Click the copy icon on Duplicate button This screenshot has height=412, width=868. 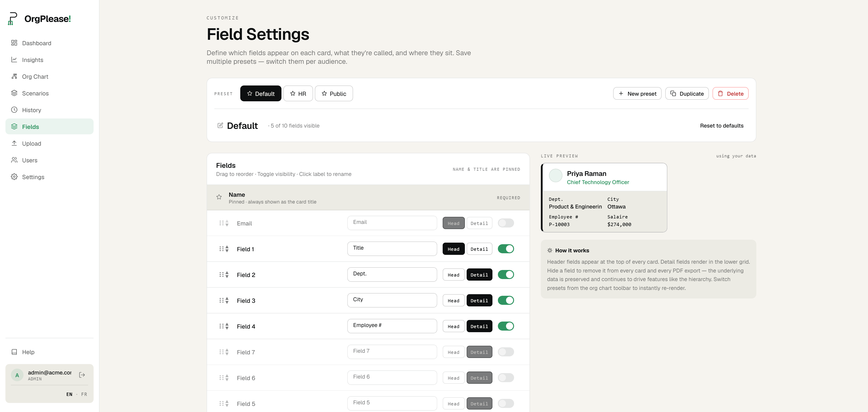[673, 93]
